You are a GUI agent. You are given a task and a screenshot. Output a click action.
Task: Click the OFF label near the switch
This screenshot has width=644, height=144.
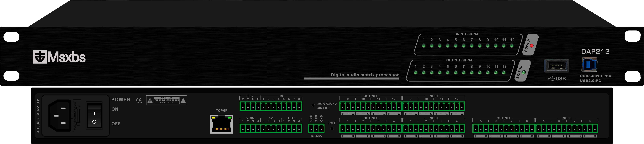tap(116, 124)
